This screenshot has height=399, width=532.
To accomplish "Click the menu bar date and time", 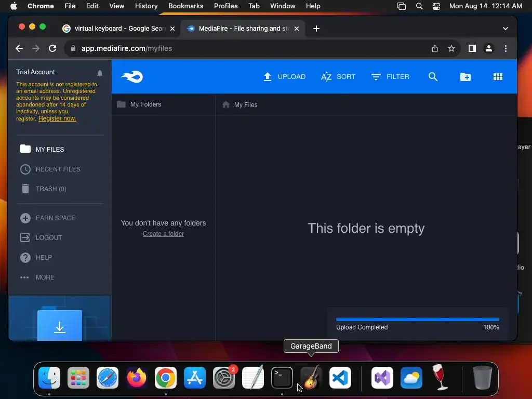I will click(486, 6).
